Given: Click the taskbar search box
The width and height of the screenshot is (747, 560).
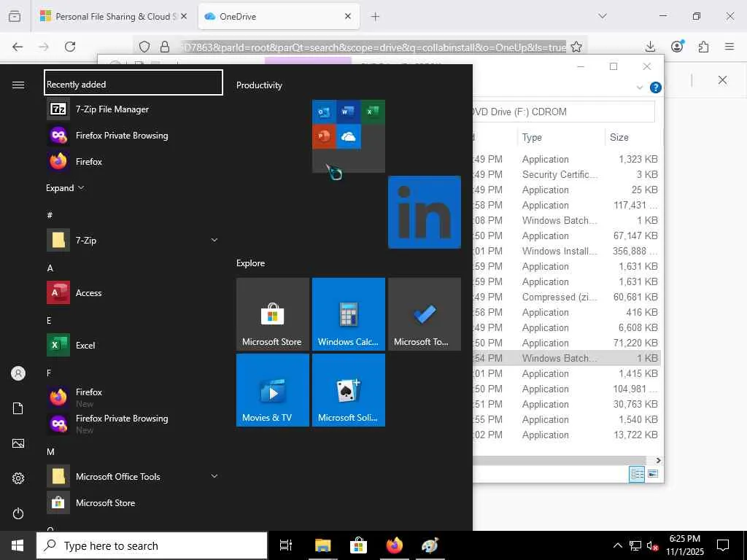Looking at the screenshot, I should click(x=152, y=545).
